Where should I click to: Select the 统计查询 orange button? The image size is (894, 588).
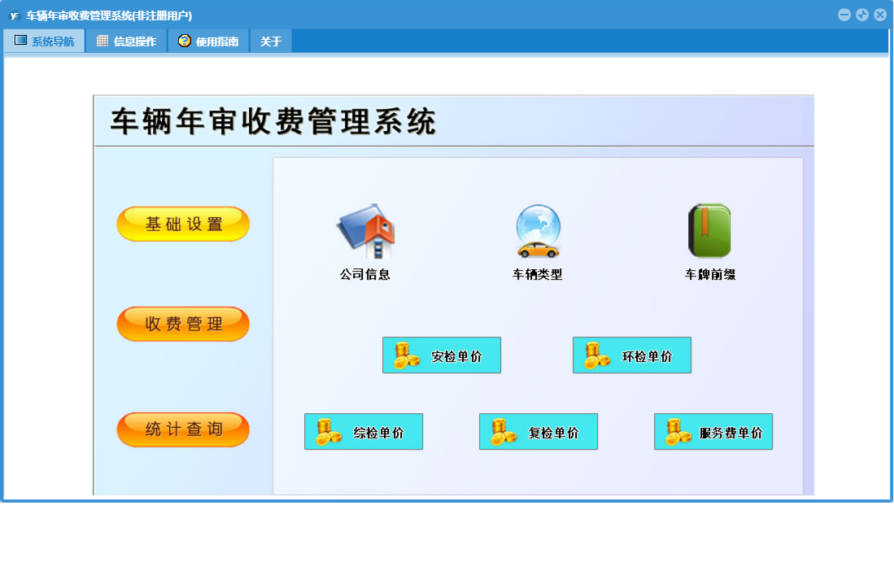point(183,429)
